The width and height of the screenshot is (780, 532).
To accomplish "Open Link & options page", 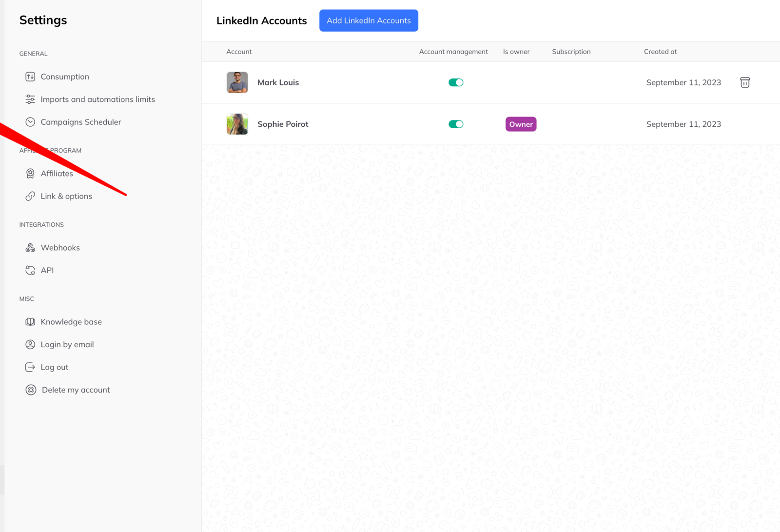I will [66, 196].
